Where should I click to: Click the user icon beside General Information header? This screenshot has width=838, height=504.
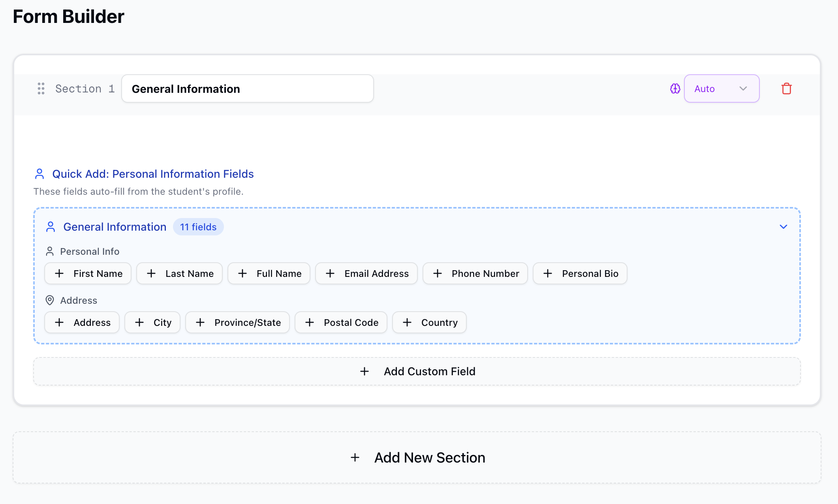tap(51, 226)
